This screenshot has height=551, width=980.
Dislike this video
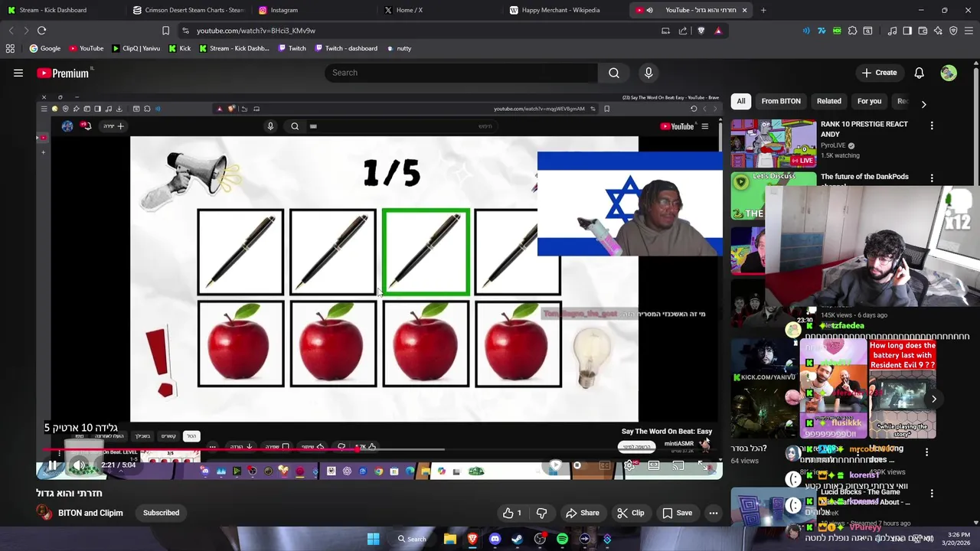pyautogui.click(x=541, y=513)
